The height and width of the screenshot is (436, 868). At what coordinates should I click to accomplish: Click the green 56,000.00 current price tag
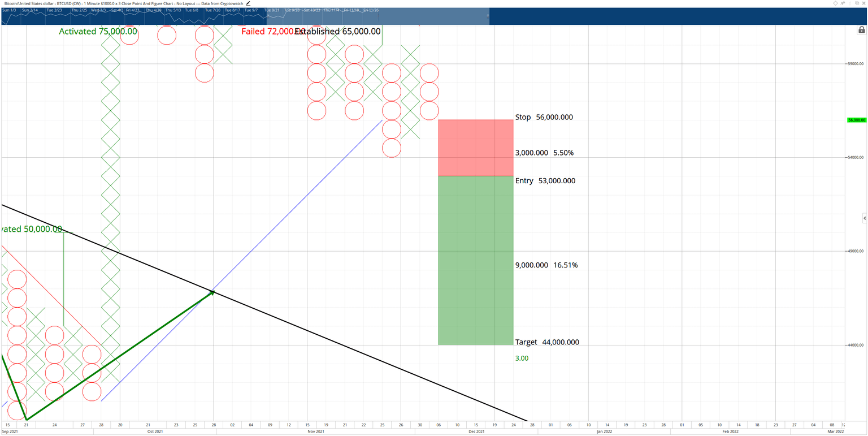coord(857,120)
